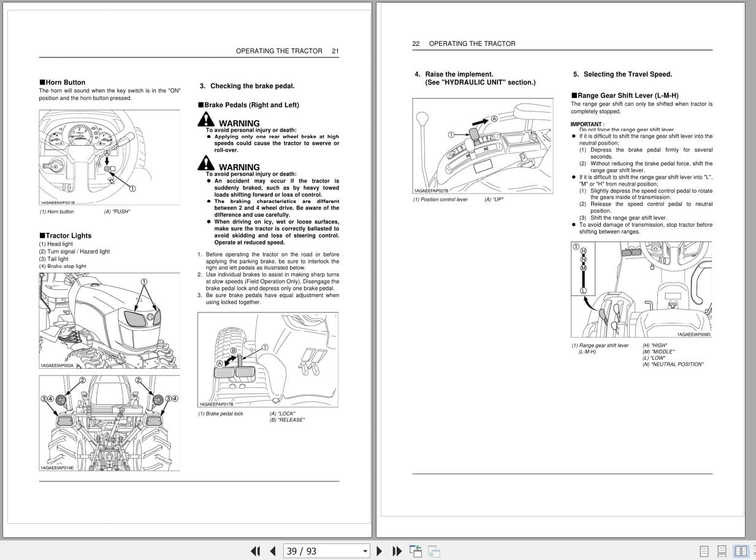Click the caption '(1) Horn button'
Screen dimensions: 756x560
pos(57,211)
